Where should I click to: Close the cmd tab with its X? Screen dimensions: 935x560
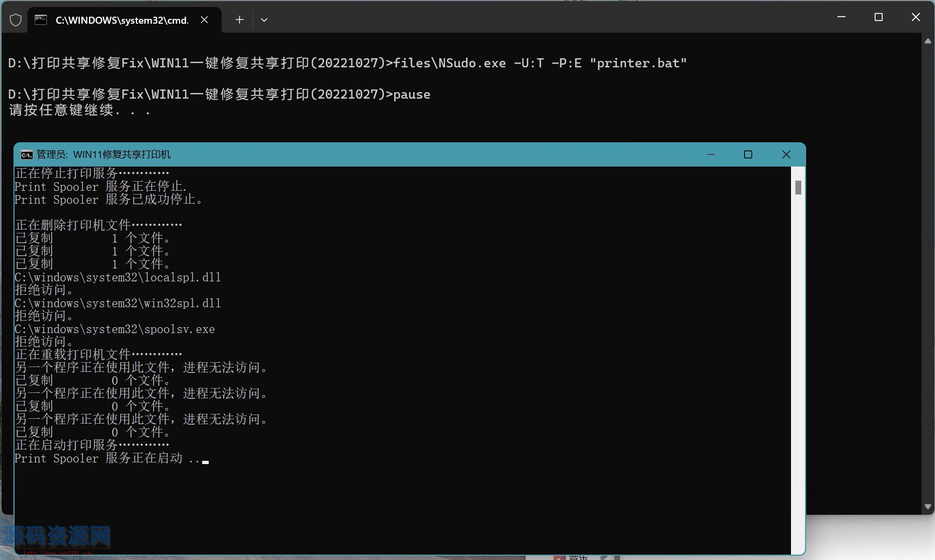(x=204, y=19)
